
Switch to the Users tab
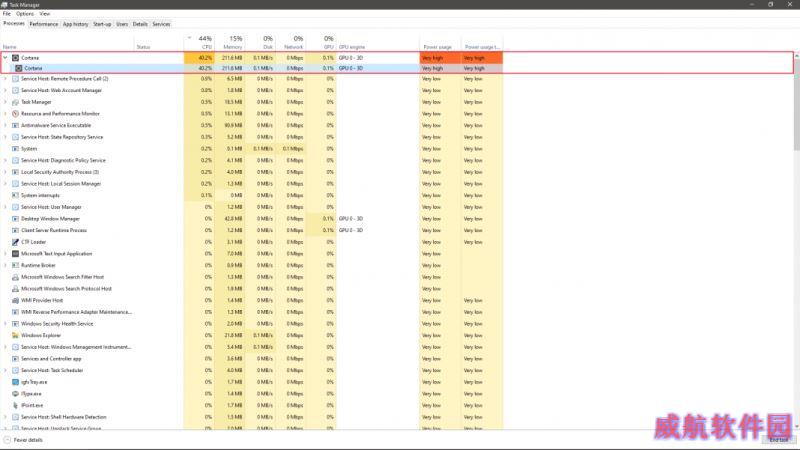[x=122, y=24]
